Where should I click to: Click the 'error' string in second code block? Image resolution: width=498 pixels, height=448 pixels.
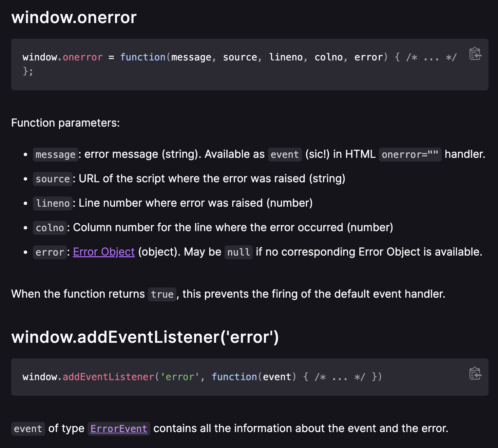click(180, 377)
